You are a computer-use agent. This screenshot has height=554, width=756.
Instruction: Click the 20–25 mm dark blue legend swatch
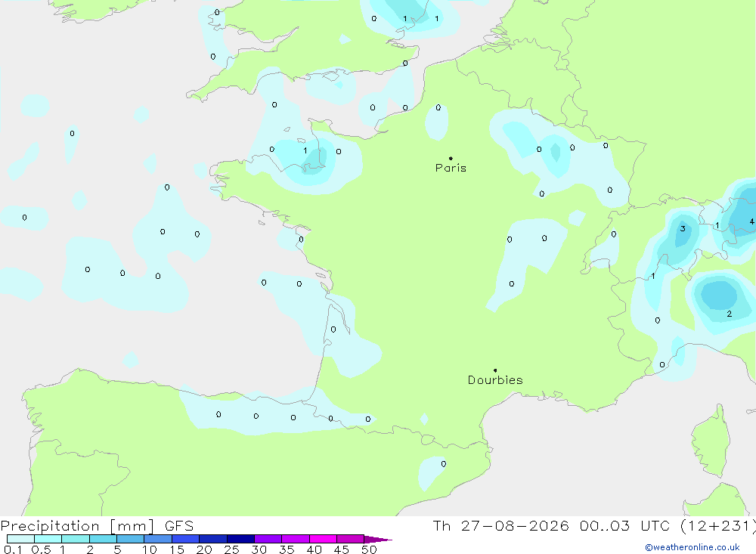213,539
